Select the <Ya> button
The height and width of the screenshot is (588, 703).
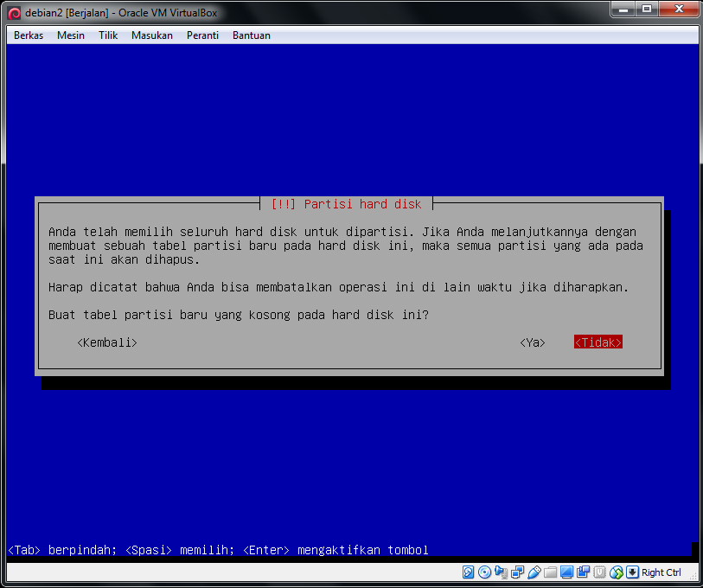point(533,342)
